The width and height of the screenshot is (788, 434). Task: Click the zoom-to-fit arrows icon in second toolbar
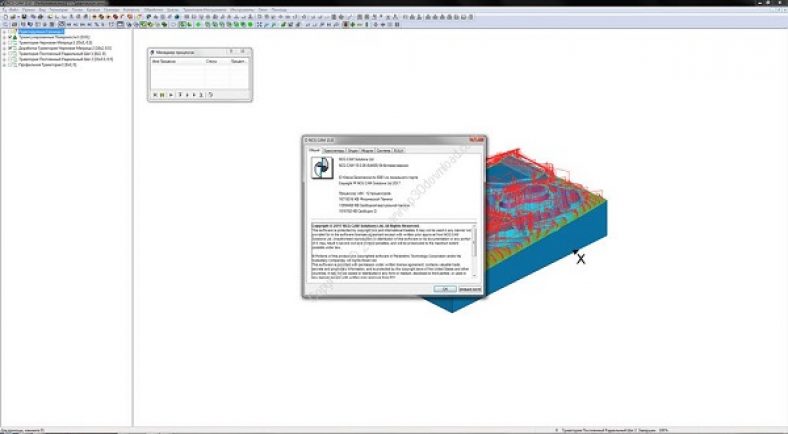(259, 24)
